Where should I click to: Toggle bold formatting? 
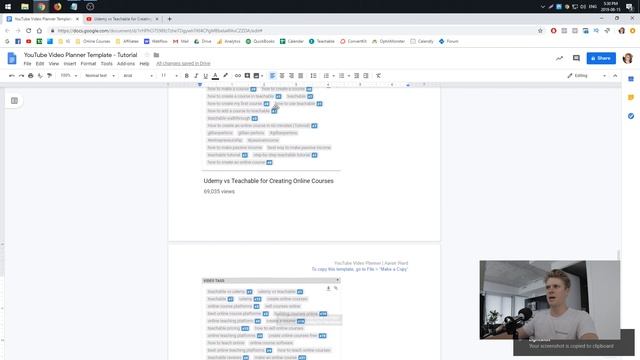(187, 76)
